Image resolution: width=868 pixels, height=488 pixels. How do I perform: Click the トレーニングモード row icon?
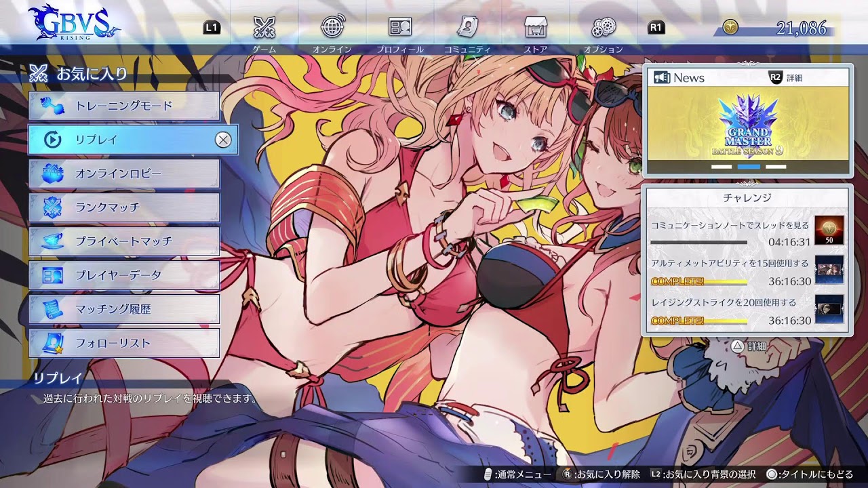click(x=52, y=106)
